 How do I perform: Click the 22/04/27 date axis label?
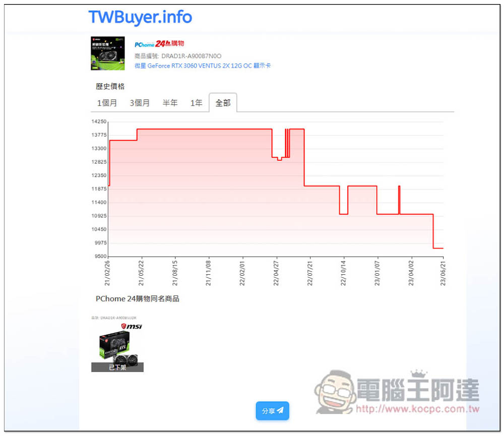276,273
